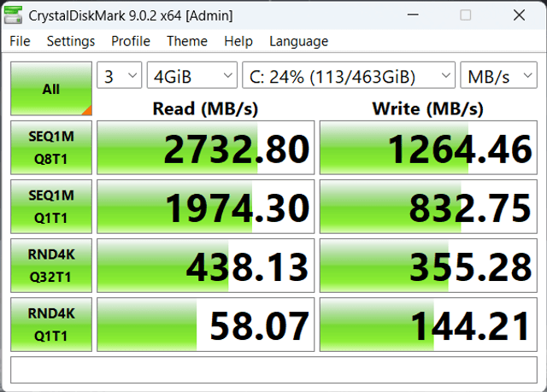The image size is (547, 392).
Task: Start the SEQ1M Q8T1 test
Action: [51, 148]
